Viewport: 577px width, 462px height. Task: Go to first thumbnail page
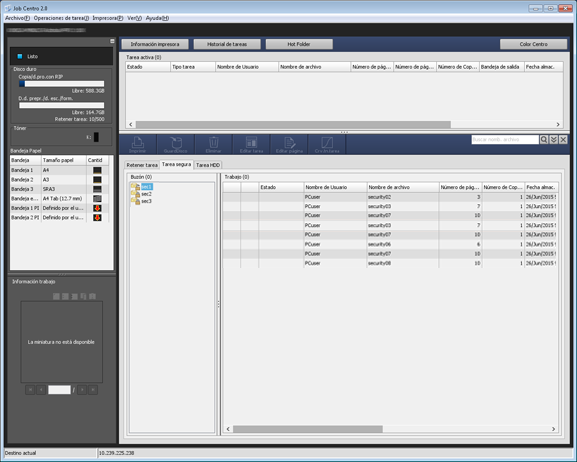click(x=30, y=389)
